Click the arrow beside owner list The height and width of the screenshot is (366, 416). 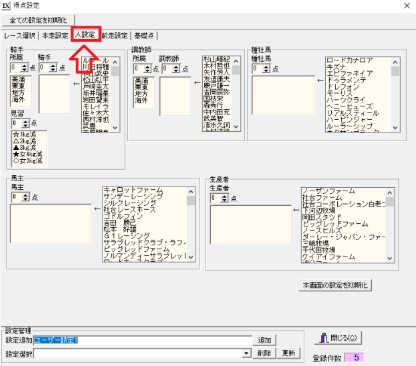(97, 209)
